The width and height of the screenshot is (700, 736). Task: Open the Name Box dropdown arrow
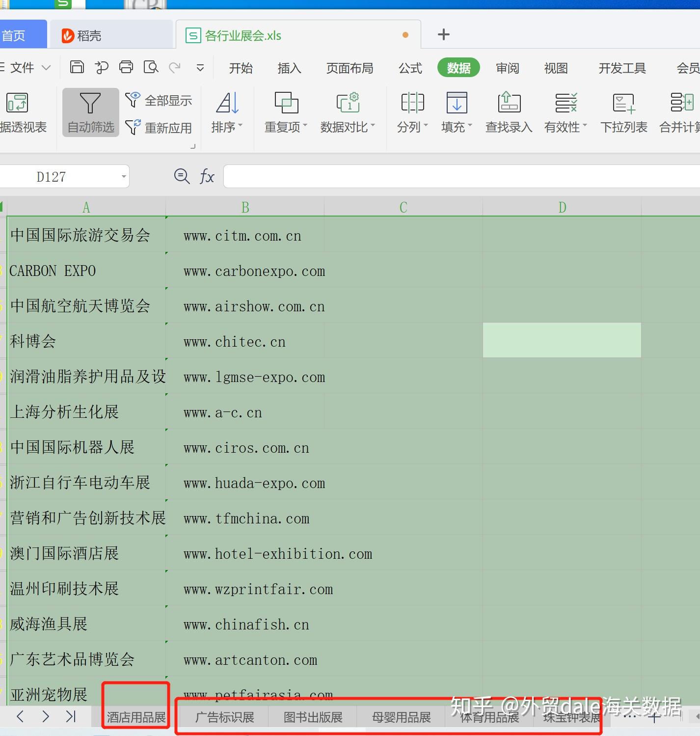(124, 177)
